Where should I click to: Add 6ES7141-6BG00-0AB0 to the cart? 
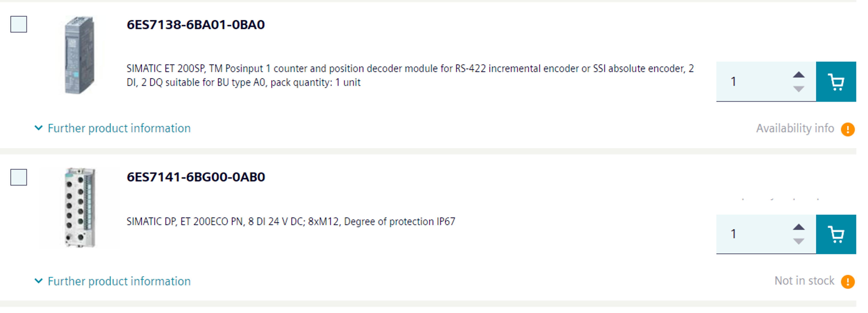836,234
